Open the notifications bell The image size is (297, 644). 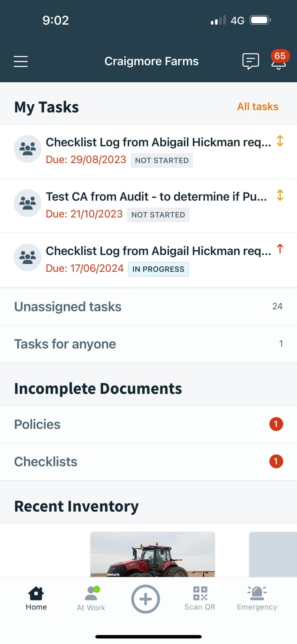pos(278,64)
